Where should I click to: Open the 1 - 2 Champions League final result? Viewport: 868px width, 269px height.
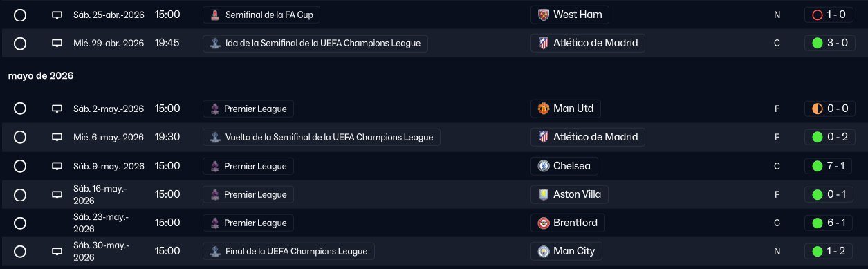(830, 251)
